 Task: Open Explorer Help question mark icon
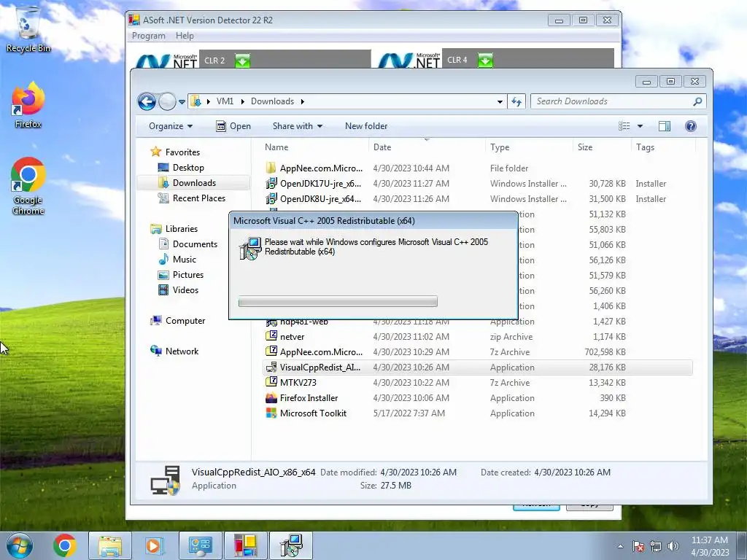coord(691,126)
